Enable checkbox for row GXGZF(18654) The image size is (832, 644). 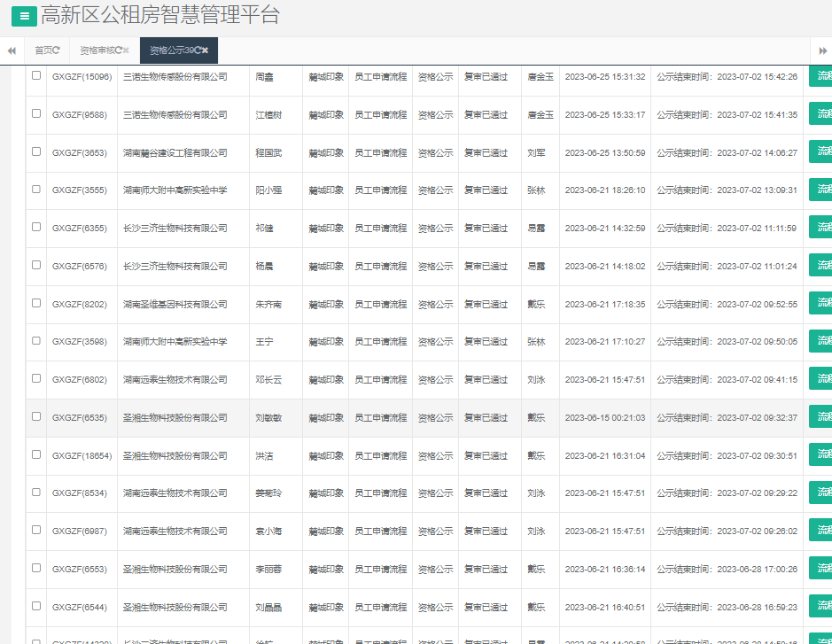[x=36, y=454]
